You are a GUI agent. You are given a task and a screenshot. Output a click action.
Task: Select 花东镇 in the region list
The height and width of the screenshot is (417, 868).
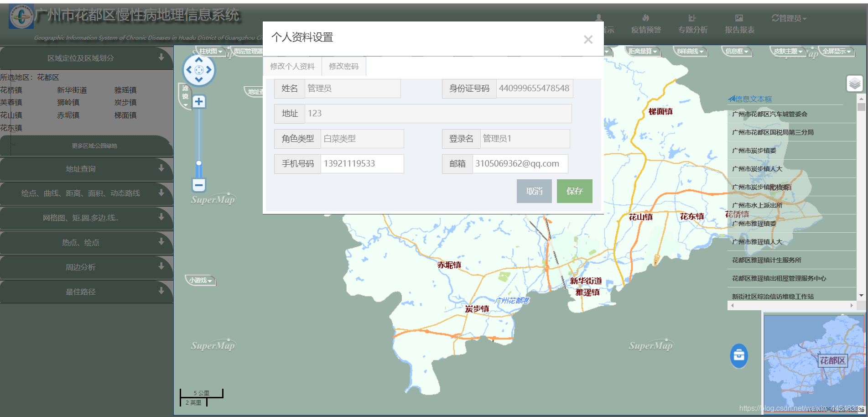11,128
